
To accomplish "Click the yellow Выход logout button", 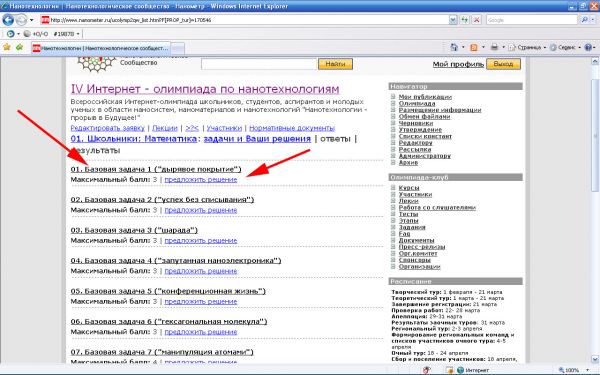I will click(x=503, y=64).
